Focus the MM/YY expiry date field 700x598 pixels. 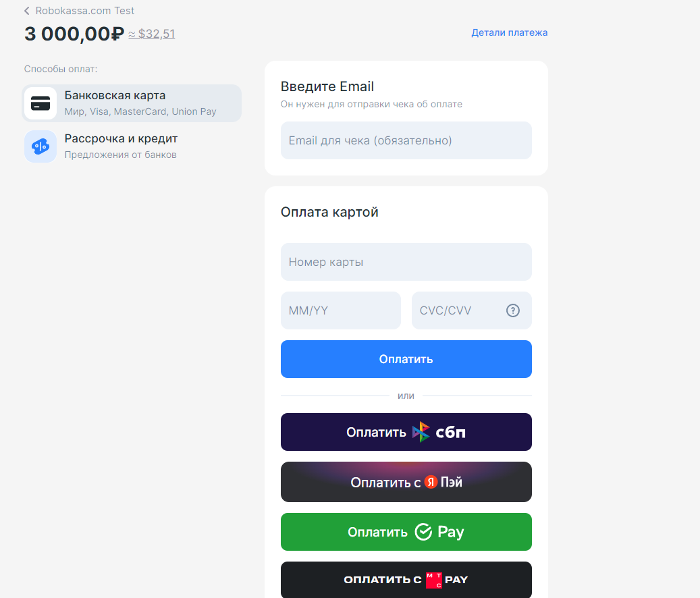(341, 310)
